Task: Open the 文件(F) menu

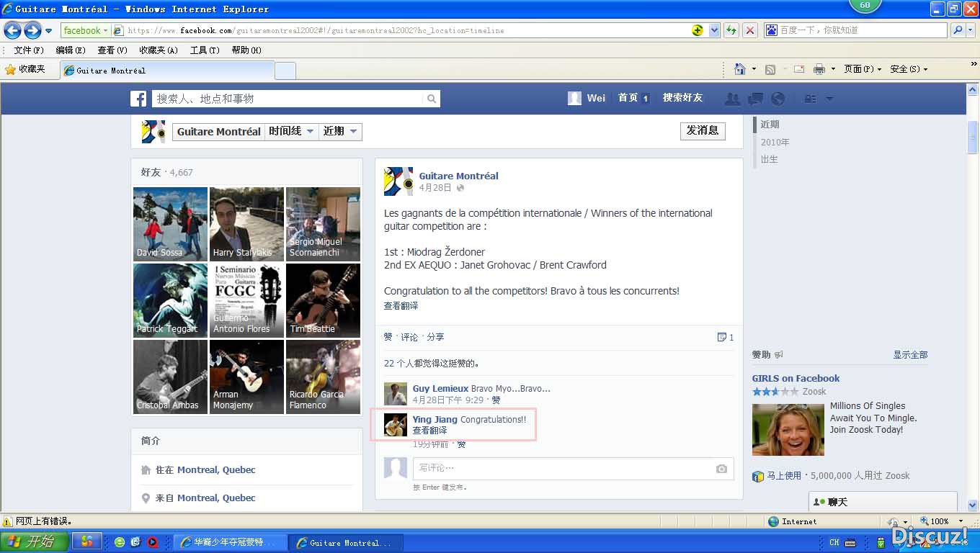Action: pyautogui.click(x=29, y=50)
